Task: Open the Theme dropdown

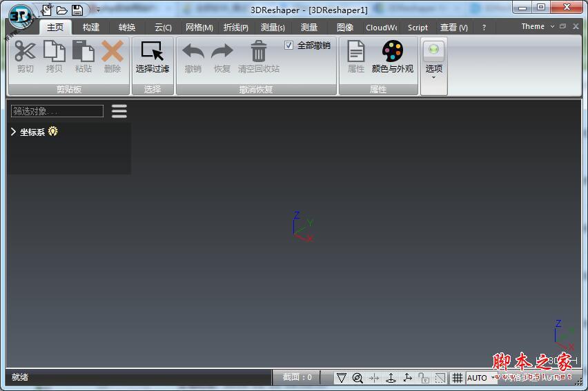Action: click(x=538, y=27)
